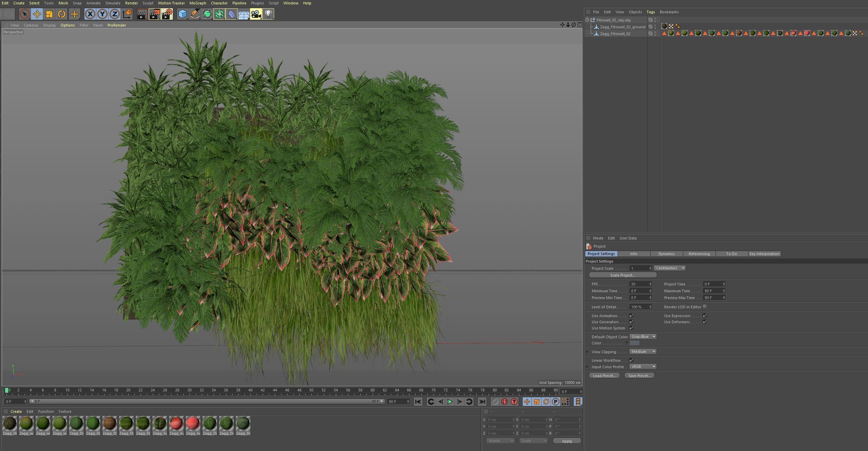Toggle the Z axis lock
Image resolution: width=868 pixels, height=451 pixels.
pyautogui.click(x=115, y=14)
